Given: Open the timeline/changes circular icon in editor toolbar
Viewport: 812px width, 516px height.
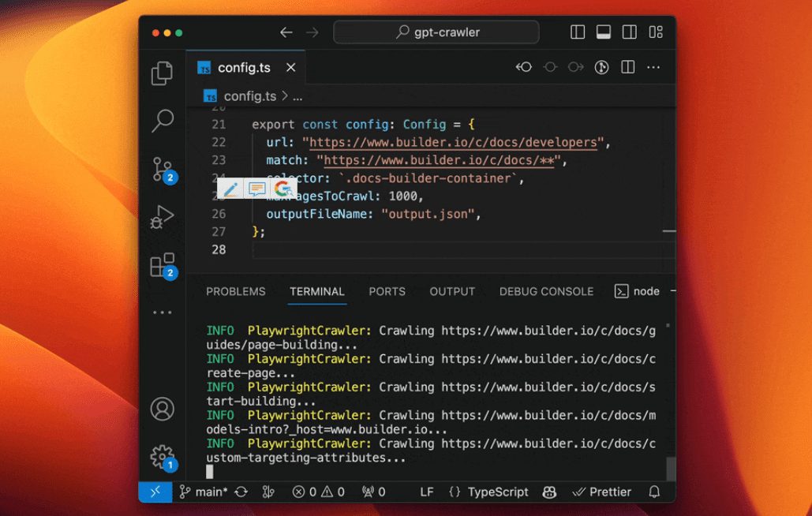Looking at the screenshot, I should coord(601,67).
